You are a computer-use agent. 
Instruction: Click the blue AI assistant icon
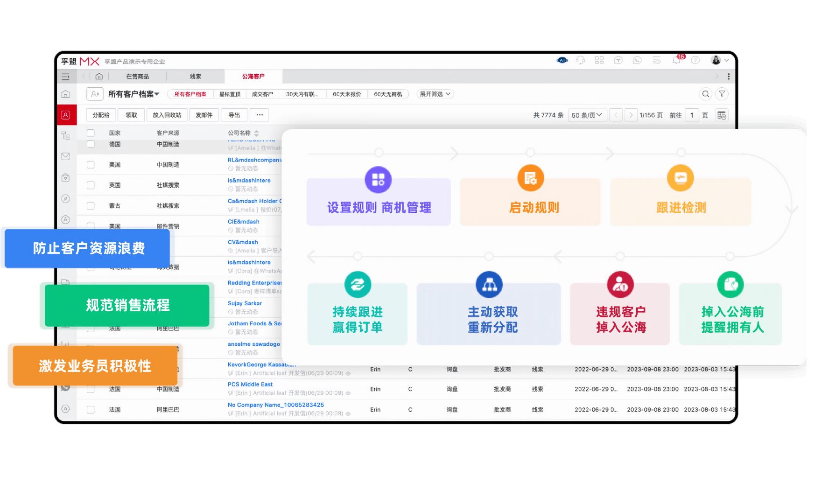coord(562,60)
